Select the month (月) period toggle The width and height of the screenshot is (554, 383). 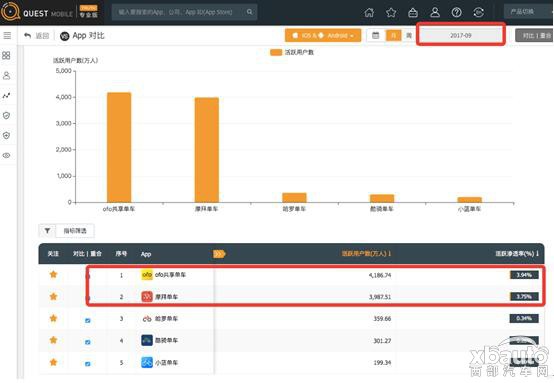tap(393, 35)
